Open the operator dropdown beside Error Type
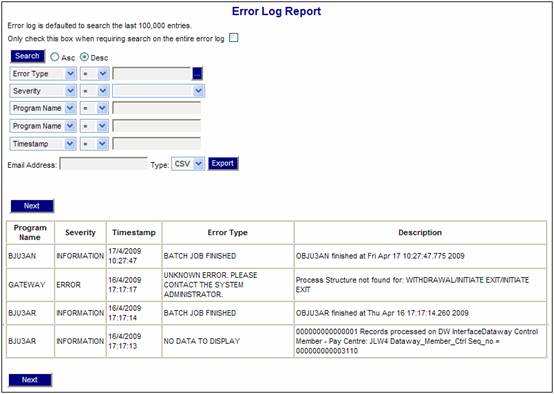Image resolution: width=554 pixels, height=394 pixels. point(94,74)
